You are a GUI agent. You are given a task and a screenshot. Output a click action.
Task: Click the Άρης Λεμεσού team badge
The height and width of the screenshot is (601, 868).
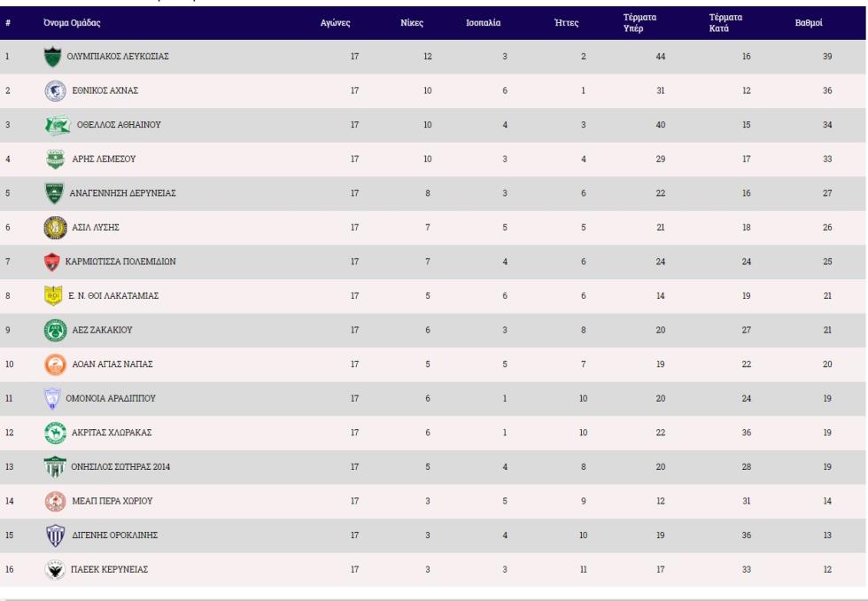coord(55,160)
